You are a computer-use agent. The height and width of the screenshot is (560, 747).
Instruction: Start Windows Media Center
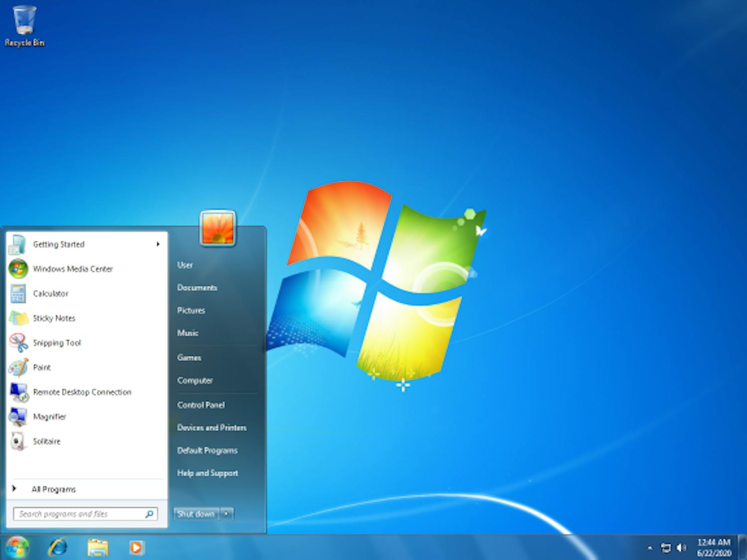pyautogui.click(x=72, y=269)
